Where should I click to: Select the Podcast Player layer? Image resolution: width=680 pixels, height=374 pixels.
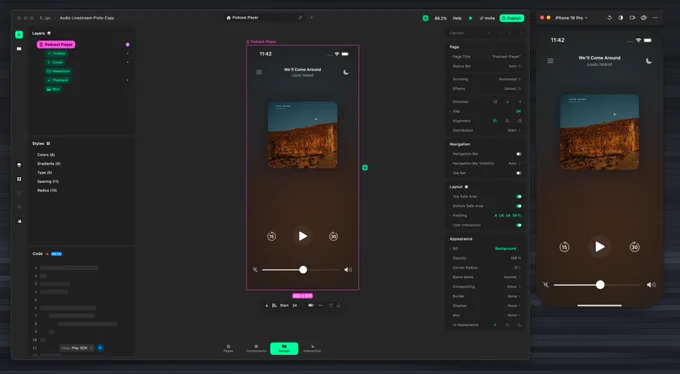[56, 44]
